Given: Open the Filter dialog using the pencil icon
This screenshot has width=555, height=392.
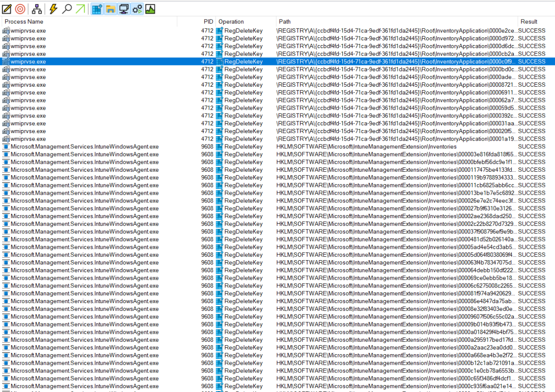Looking at the screenshot, I should [x=7, y=9].
